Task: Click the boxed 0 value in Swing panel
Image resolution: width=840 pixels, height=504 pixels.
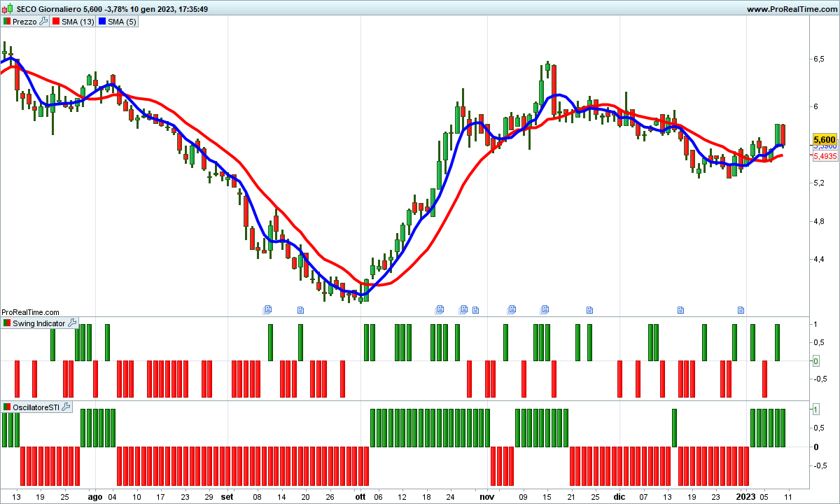Action: click(816, 361)
